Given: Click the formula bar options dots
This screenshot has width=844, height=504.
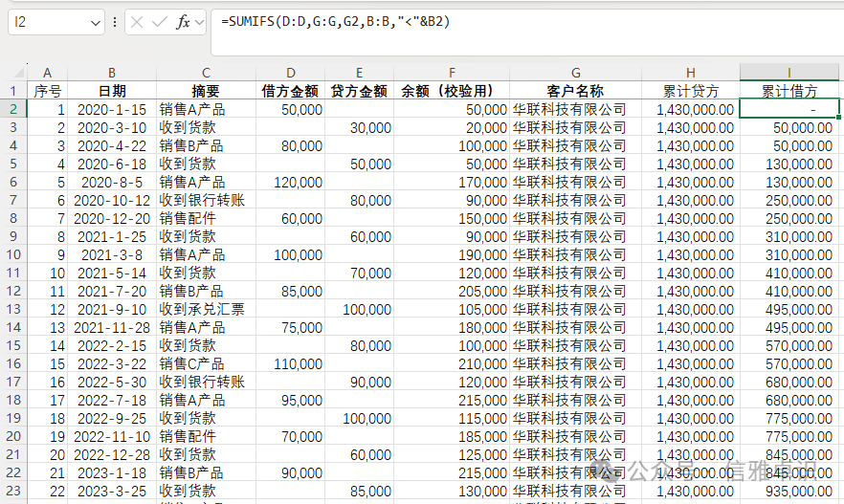Looking at the screenshot, I should 115,22.
